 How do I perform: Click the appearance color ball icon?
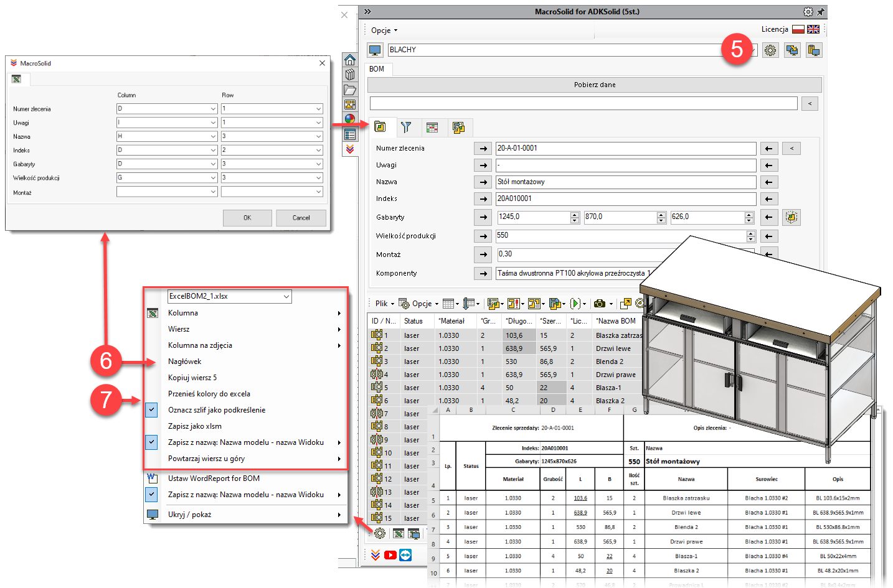[x=350, y=119]
